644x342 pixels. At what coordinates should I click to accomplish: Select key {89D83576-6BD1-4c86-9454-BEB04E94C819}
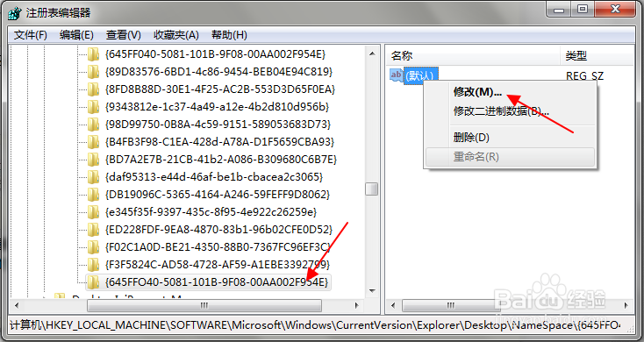(219, 72)
